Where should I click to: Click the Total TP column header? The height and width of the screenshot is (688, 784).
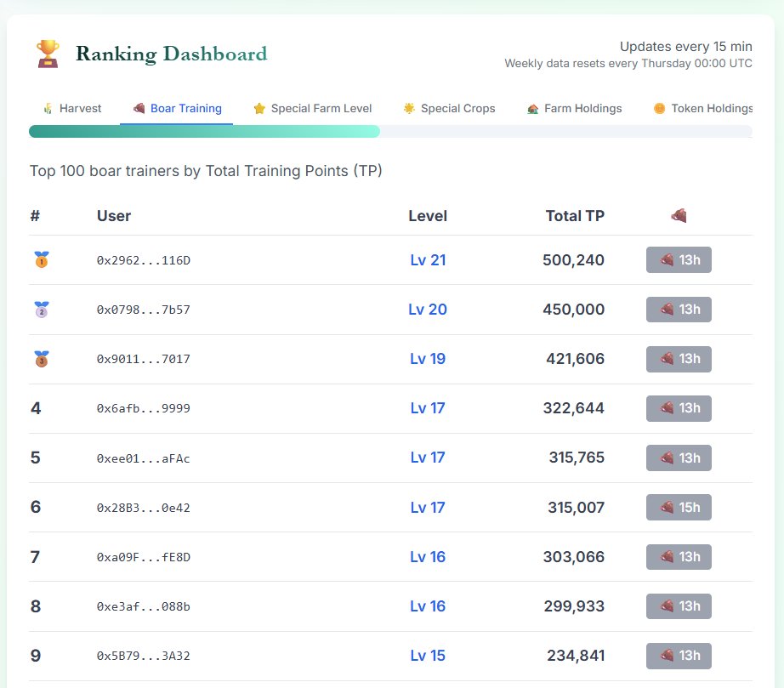click(575, 216)
